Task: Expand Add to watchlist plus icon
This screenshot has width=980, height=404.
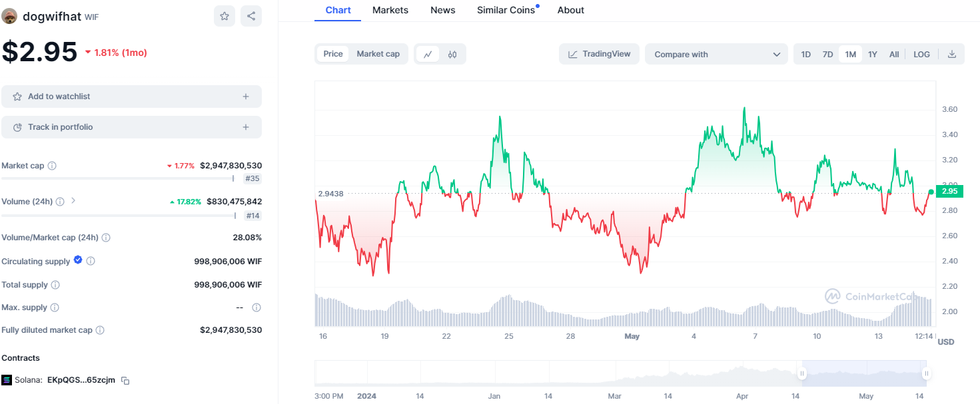Action: click(x=246, y=97)
